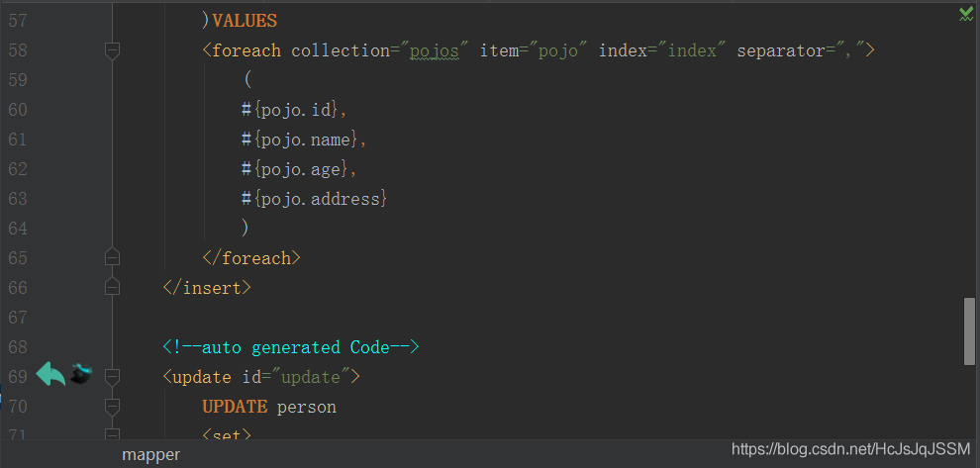This screenshot has width=980, height=468.
Task: Click the person table name
Action: click(307, 407)
